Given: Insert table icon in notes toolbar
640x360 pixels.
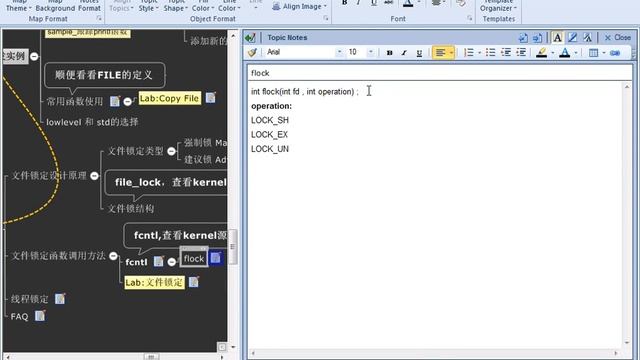Looking at the screenshot, I should click(593, 53).
